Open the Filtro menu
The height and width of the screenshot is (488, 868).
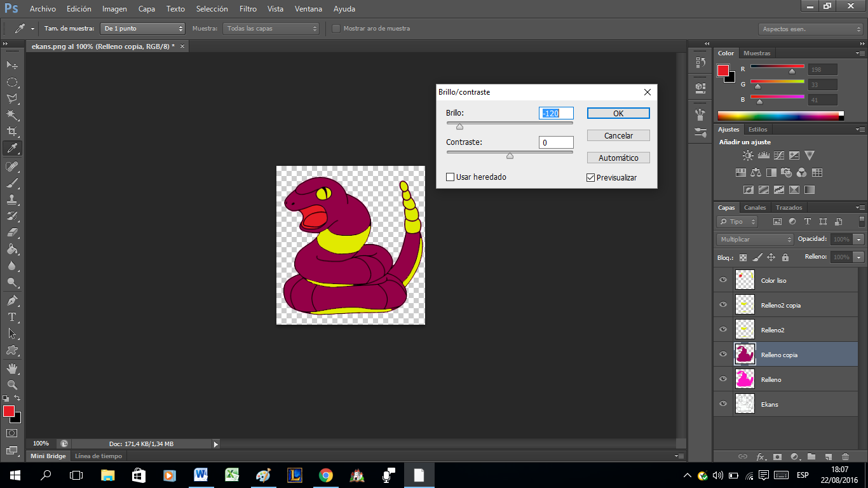[x=248, y=9]
